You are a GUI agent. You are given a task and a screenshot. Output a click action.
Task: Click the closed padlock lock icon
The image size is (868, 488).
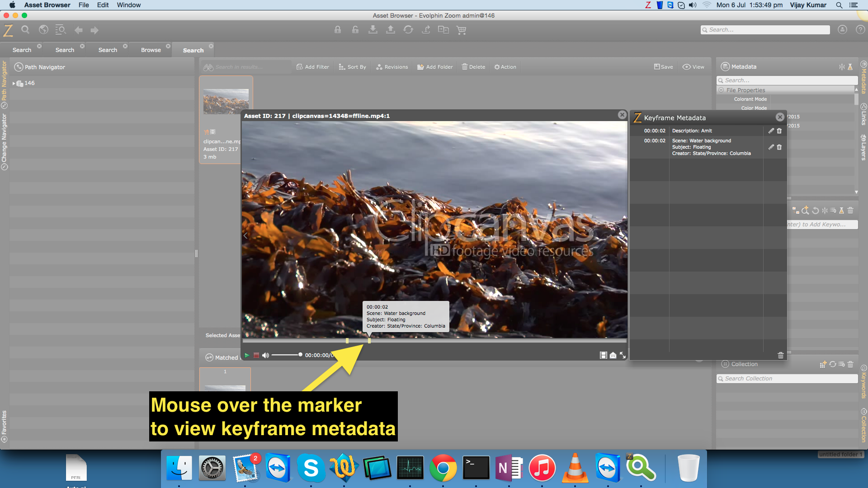point(338,30)
